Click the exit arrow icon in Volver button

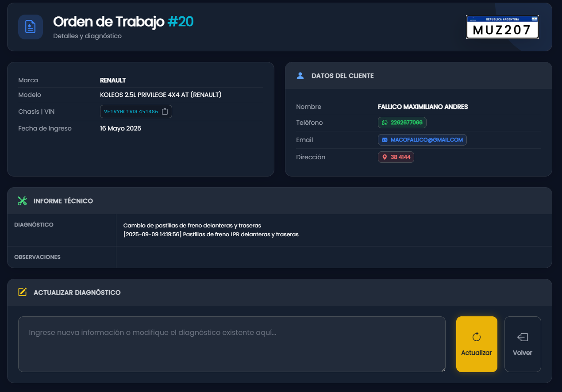point(523,337)
